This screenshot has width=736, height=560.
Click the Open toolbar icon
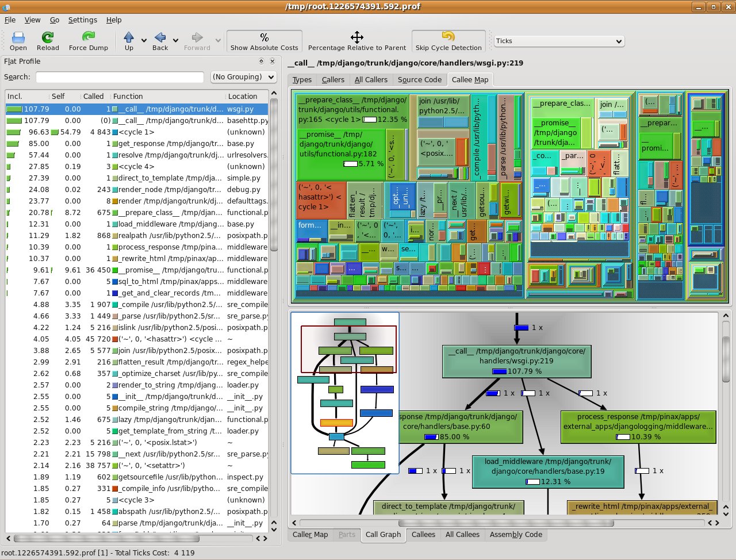pyautogui.click(x=18, y=41)
